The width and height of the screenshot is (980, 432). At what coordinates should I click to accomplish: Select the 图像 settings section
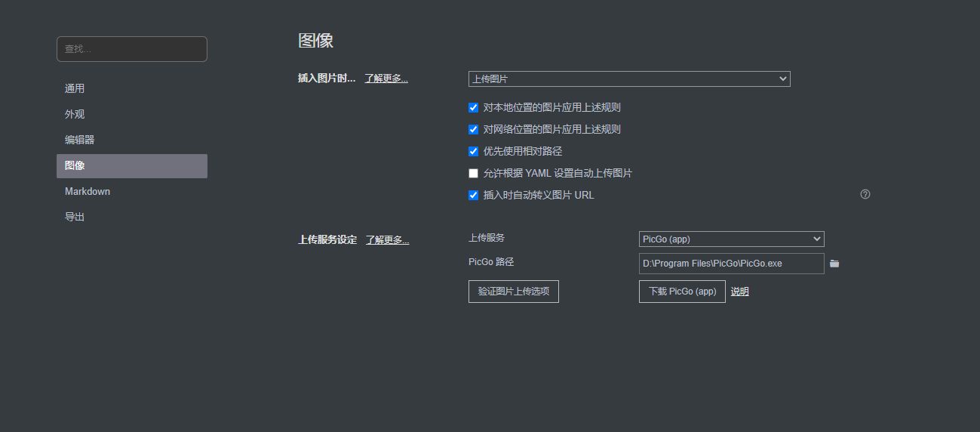[x=75, y=165]
